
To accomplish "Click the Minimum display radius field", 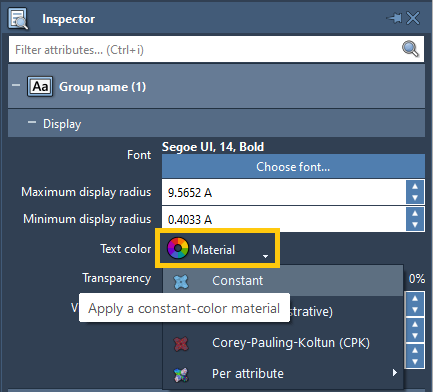I will pyautogui.click(x=284, y=219).
